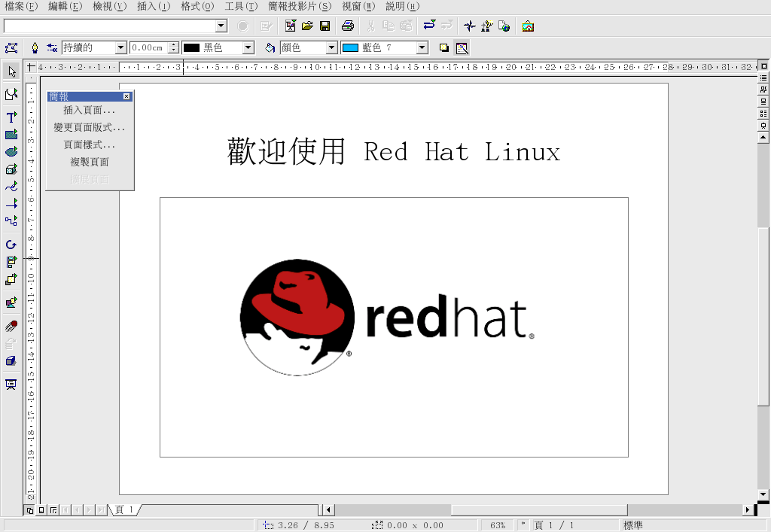771x532 pixels.
Task: Open the fill type 顏色 dropdown
Action: click(331, 48)
